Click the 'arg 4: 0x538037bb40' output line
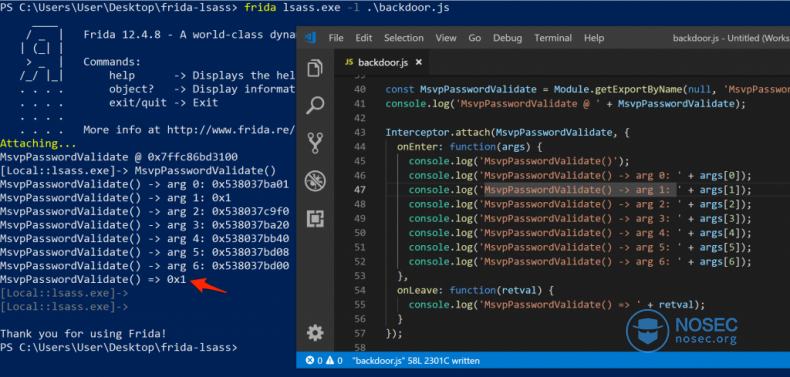790x377 pixels. click(x=145, y=238)
